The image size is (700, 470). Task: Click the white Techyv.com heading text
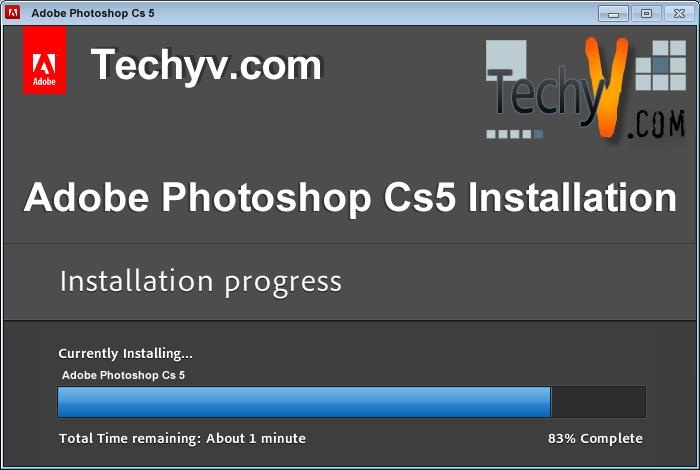[206, 65]
